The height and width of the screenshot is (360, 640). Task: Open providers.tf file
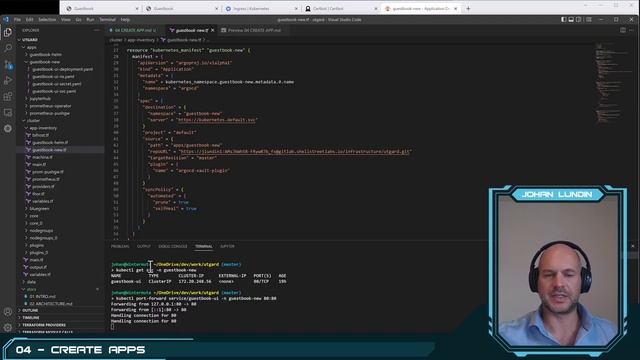tap(43, 187)
